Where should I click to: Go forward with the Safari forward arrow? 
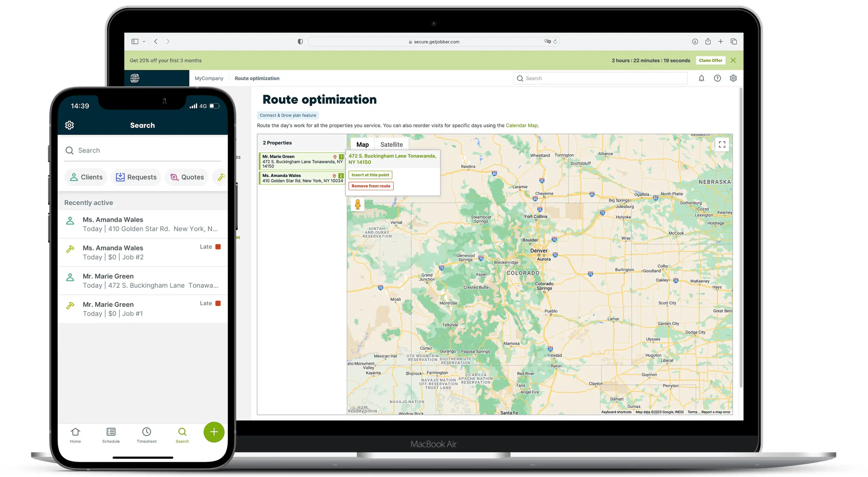[168, 41]
